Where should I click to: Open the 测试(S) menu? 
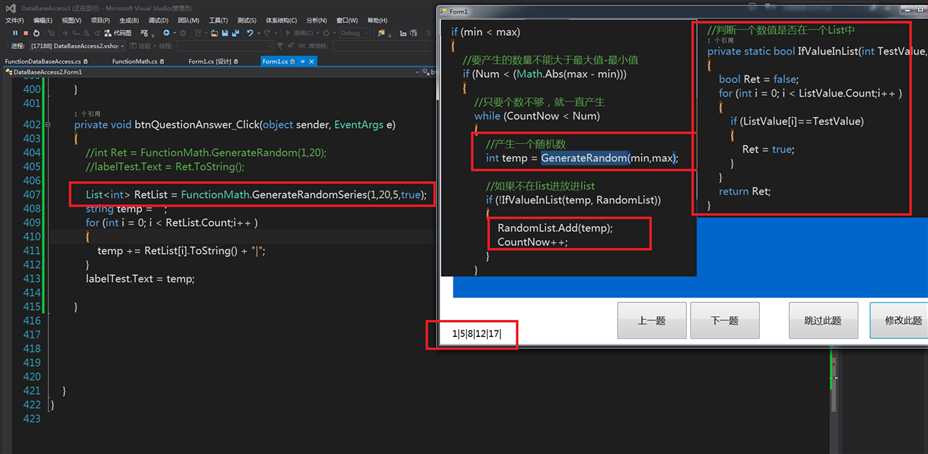[247, 21]
